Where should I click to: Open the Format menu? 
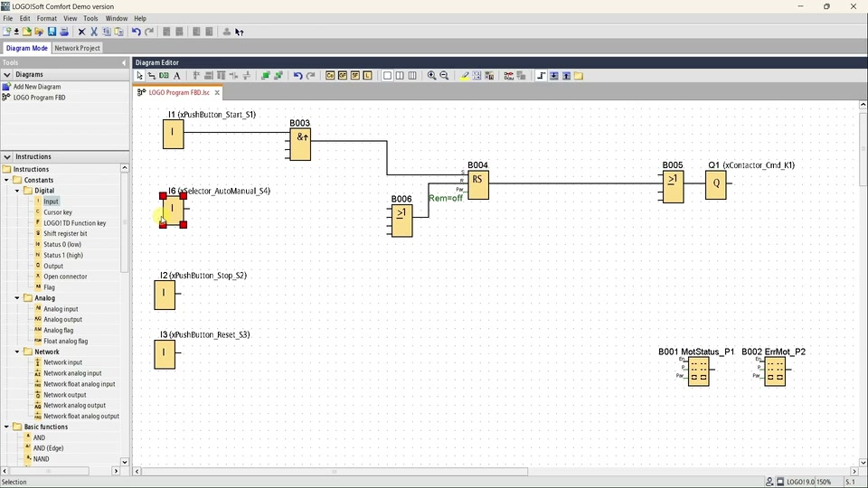pyautogui.click(x=47, y=18)
